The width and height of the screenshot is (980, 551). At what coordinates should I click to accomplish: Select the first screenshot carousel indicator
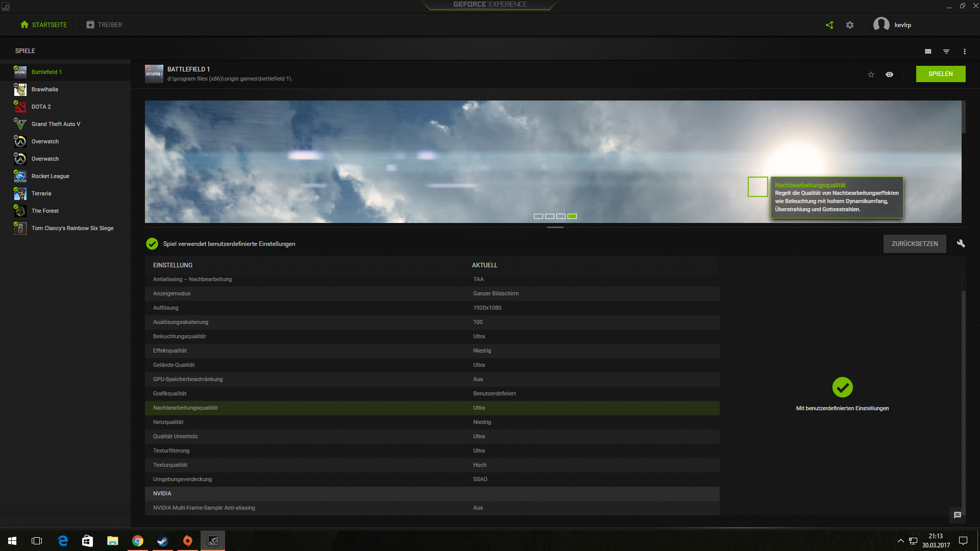coord(538,216)
